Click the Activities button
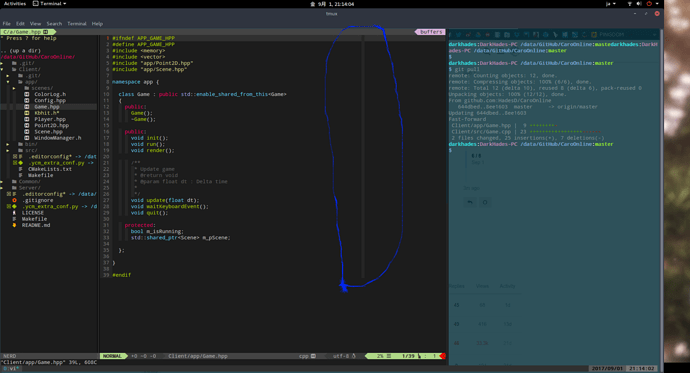Screen dimensions: 690x373 [x=15, y=4]
